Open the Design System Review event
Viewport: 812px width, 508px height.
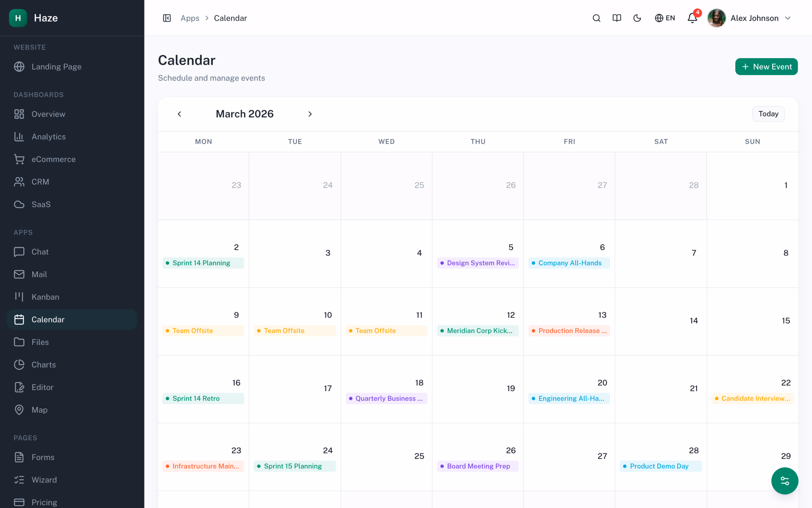tap(477, 263)
